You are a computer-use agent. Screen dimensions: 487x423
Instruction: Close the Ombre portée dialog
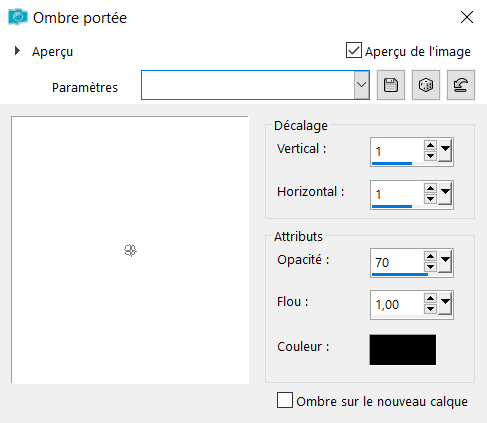[467, 17]
